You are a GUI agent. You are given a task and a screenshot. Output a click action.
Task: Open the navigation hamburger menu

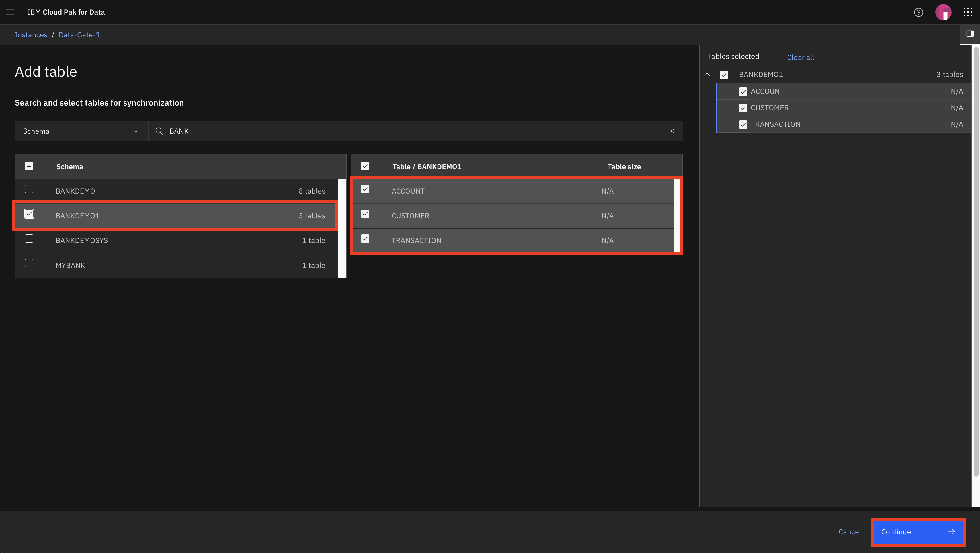(x=10, y=12)
